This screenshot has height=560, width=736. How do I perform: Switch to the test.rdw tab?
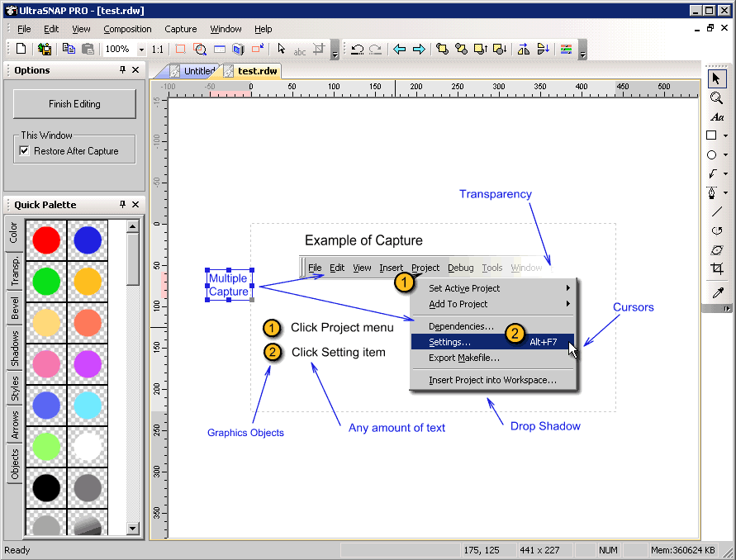pos(252,71)
